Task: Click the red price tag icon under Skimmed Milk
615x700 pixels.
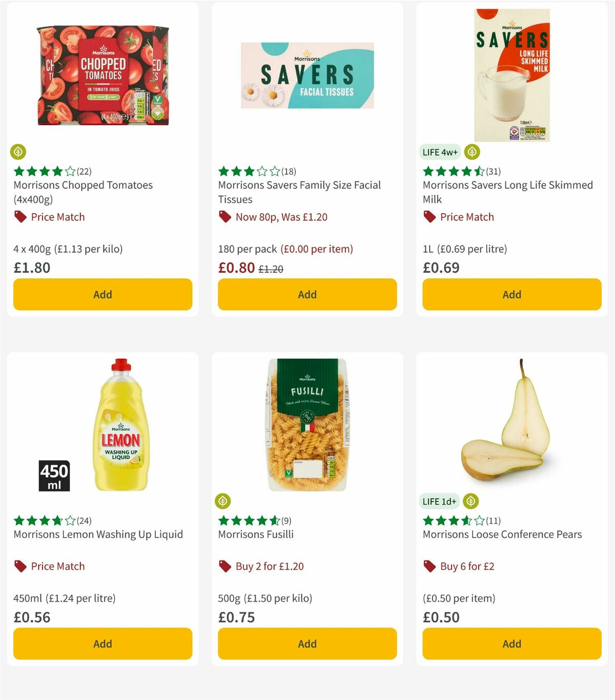Action: click(428, 217)
